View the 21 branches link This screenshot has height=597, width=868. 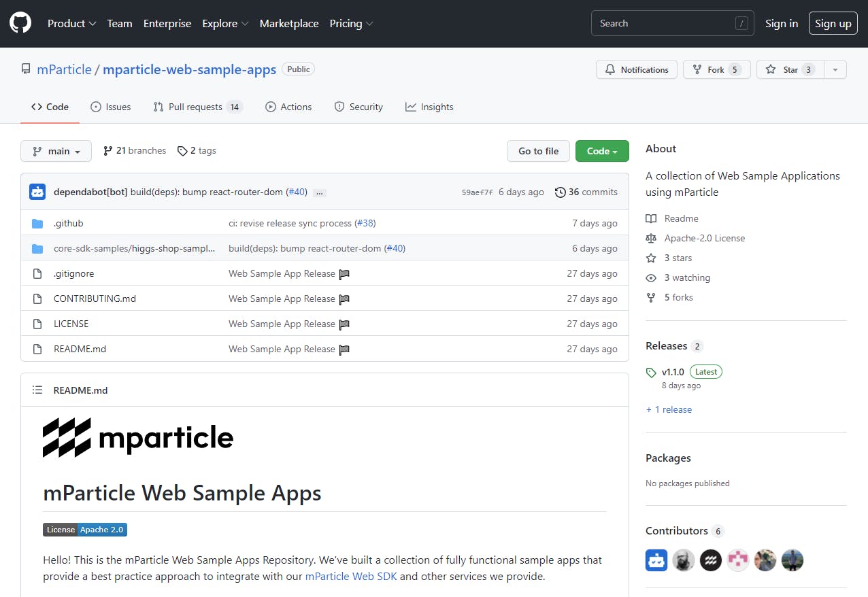(x=135, y=151)
